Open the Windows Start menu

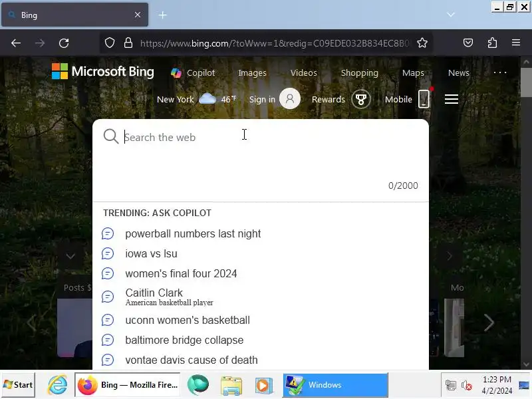(19, 385)
